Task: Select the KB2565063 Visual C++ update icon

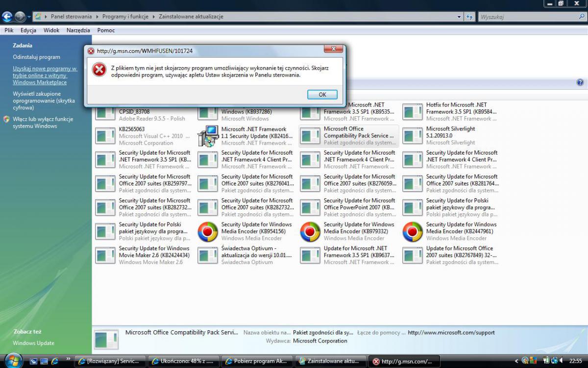Action: point(105,136)
